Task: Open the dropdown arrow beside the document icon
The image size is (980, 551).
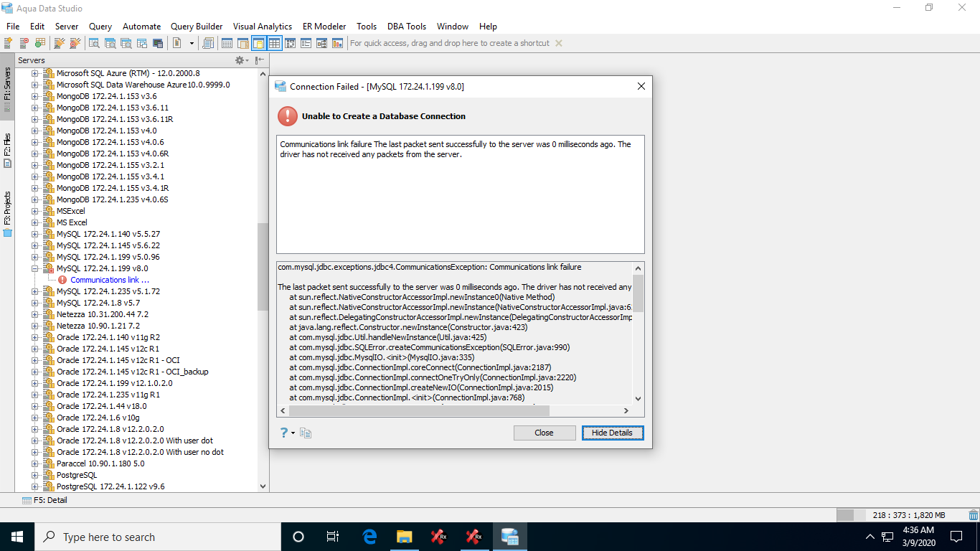Action: tap(192, 43)
